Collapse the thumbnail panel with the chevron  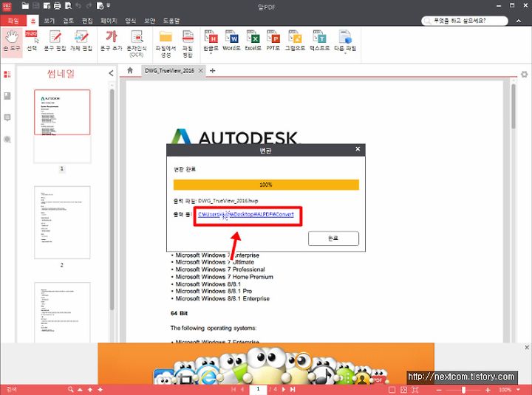pyautogui.click(x=111, y=73)
